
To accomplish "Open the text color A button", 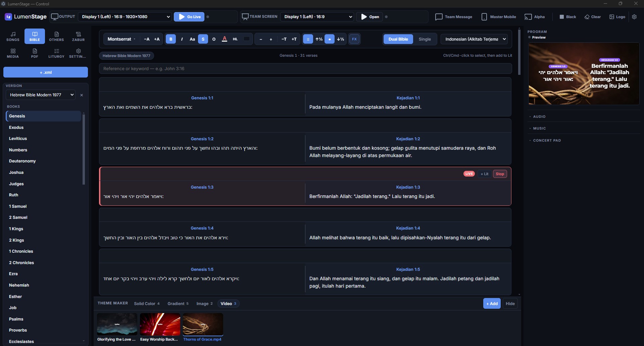I will click(x=225, y=39).
